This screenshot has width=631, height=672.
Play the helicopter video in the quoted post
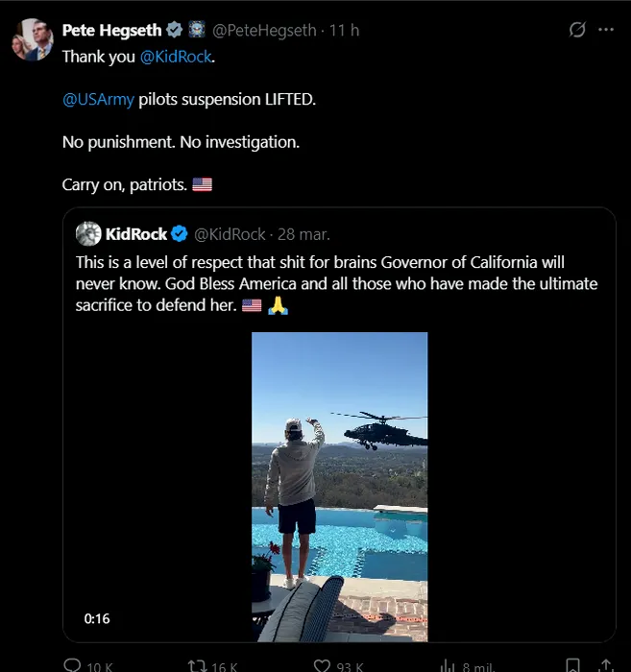tap(339, 487)
